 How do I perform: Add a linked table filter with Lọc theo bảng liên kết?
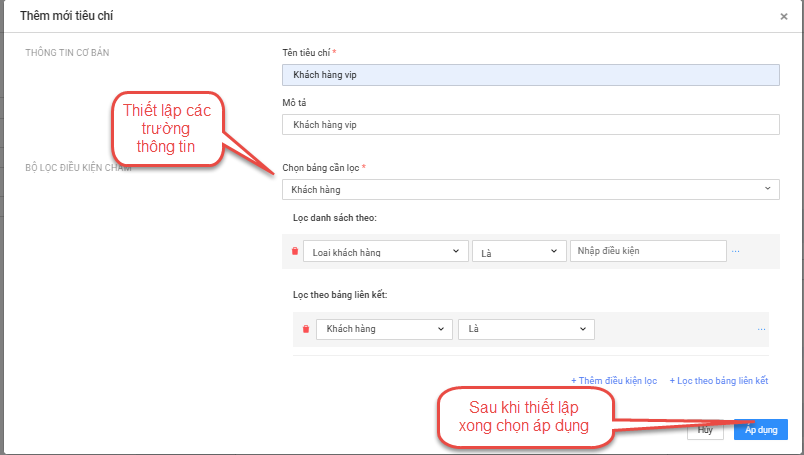(x=719, y=381)
